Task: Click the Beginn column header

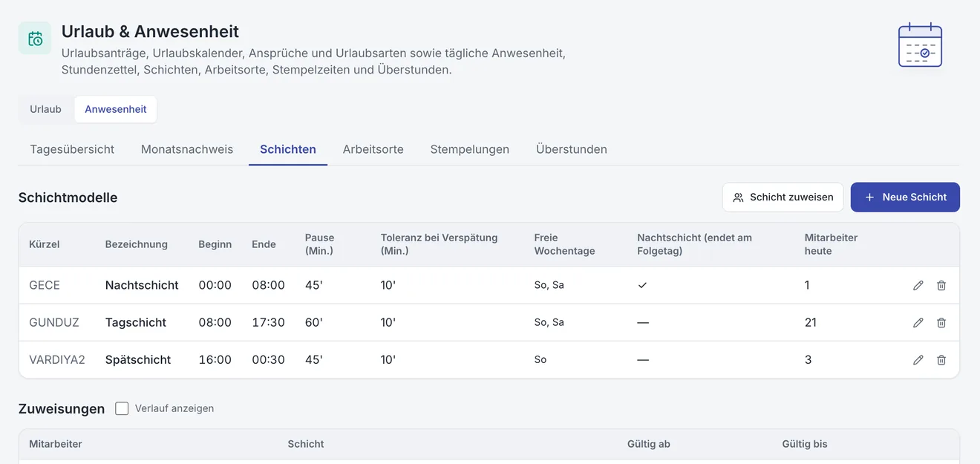Action: tap(215, 244)
